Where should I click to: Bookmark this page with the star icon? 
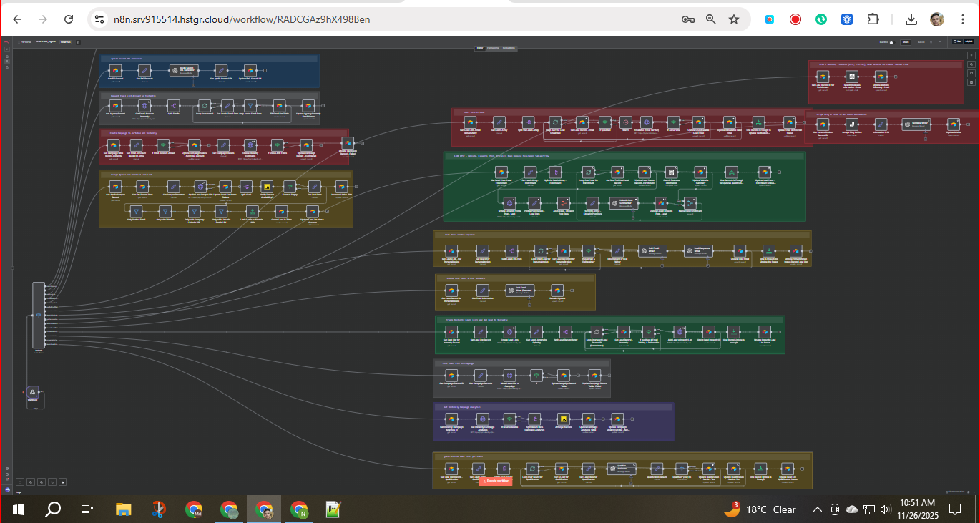tap(734, 19)
